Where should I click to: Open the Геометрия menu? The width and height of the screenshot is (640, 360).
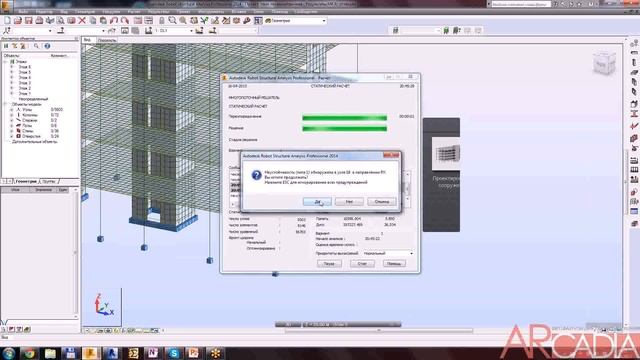pyautogui.click(x=85, y=12)
